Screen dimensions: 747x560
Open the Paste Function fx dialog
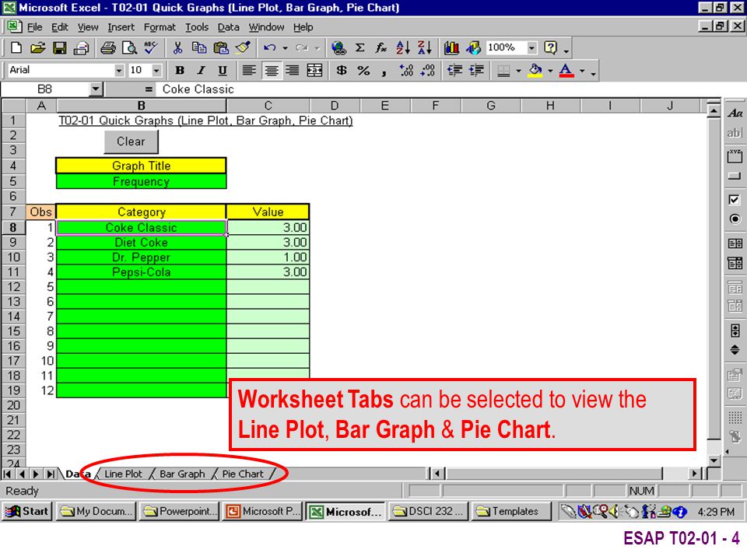click(x=381, y=47)
